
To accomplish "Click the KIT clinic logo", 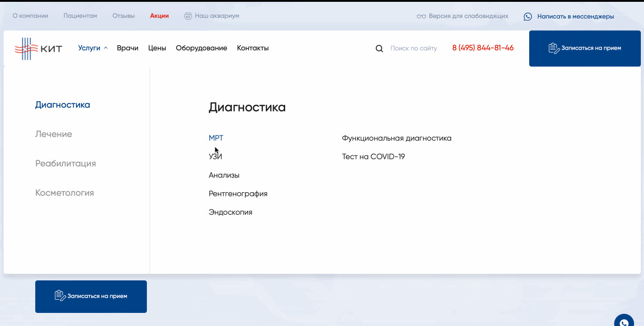I will coord(38,48).
